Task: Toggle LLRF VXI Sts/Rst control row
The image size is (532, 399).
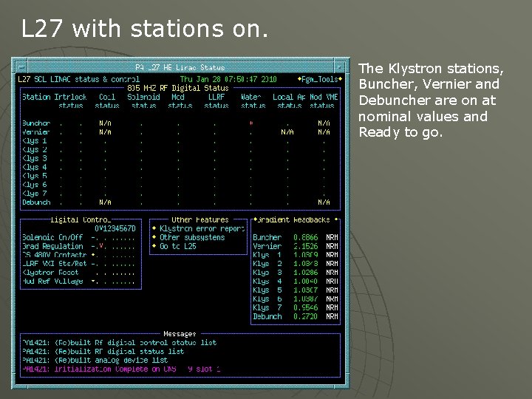Action: 78,264
